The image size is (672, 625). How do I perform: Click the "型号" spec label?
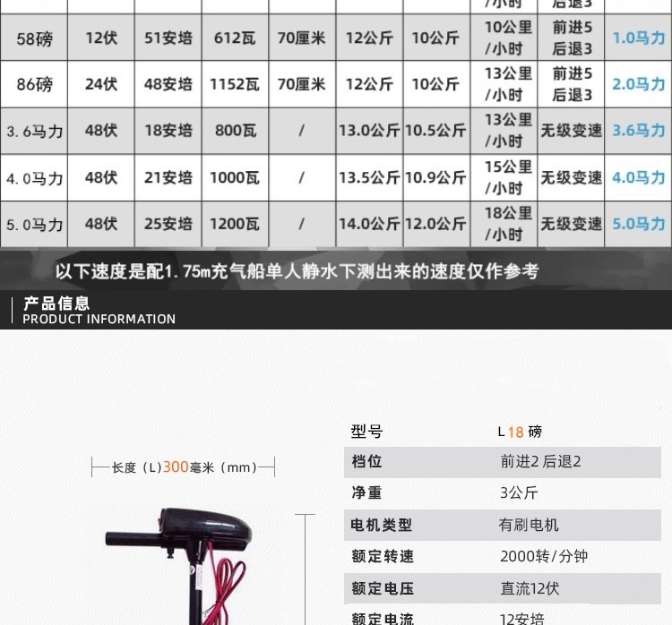(367, 432)
